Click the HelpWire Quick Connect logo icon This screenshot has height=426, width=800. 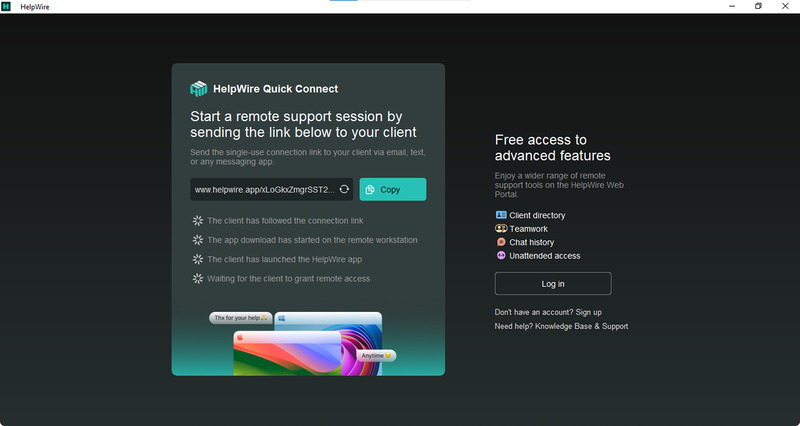tap(198, 88)
